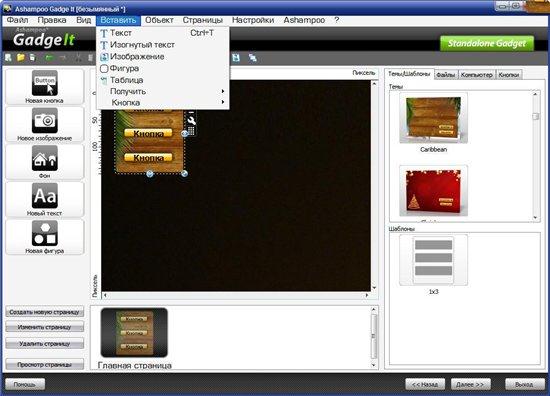The image size is (550, 396).
Task: Choose Фигура in the insert menu
Action: 163,68
